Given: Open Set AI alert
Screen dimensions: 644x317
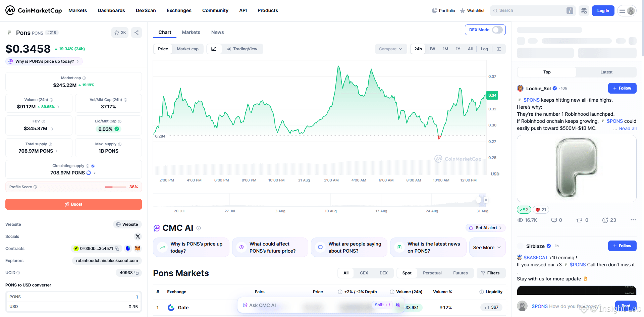Looking at the screenshot, I should pyautogui.click(x=486, y=228).
